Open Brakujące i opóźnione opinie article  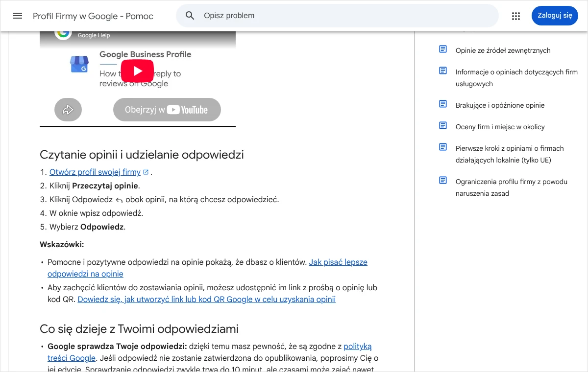(x=500, y=105)
